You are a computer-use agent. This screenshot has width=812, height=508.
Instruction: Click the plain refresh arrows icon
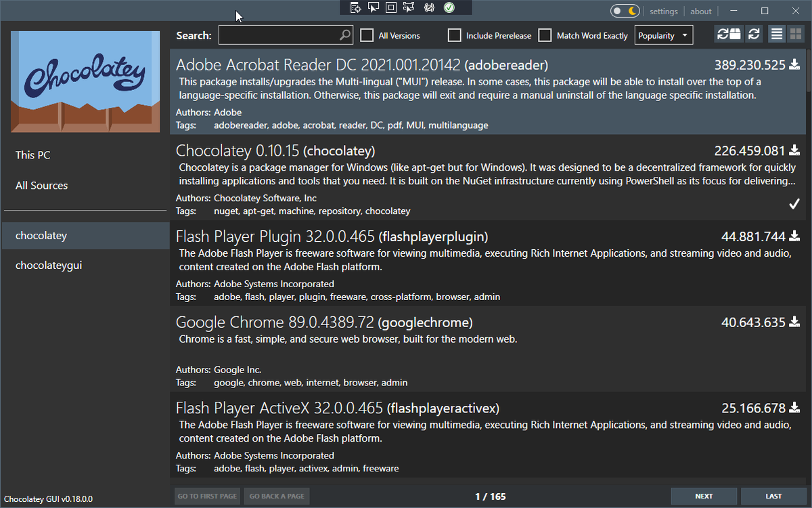pyautogui.click(x=754, y=35)
